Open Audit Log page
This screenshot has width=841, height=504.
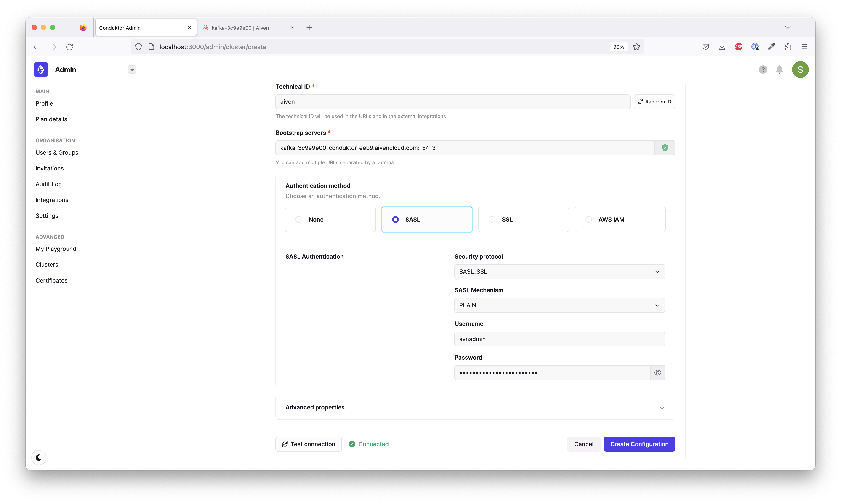click(x=49, y=184)
